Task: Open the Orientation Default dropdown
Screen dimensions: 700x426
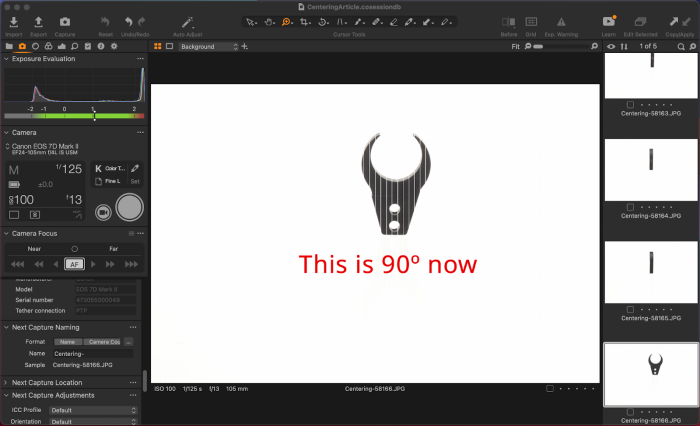Action: [x=93, y=422]
